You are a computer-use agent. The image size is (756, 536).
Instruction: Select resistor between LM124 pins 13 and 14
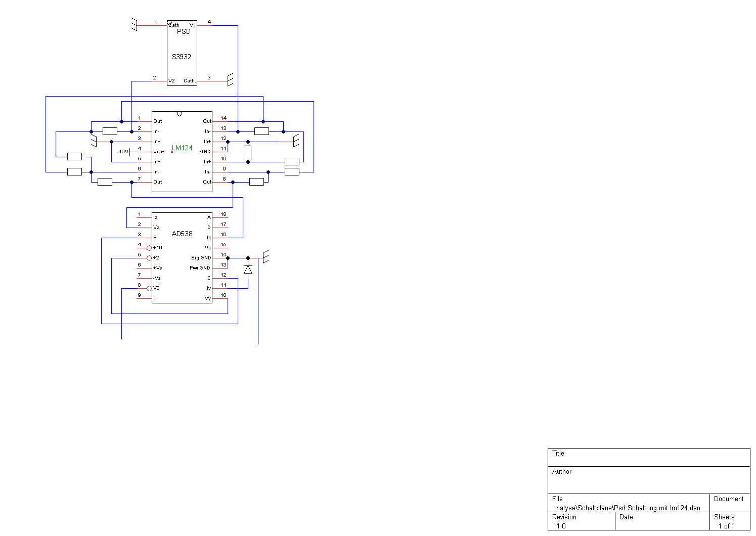(x=261, y=131)
